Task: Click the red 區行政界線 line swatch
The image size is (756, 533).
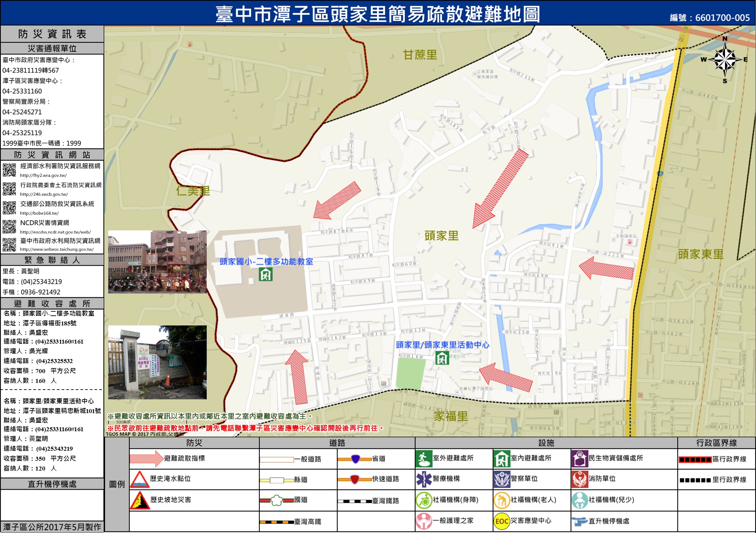Action: 695,459
